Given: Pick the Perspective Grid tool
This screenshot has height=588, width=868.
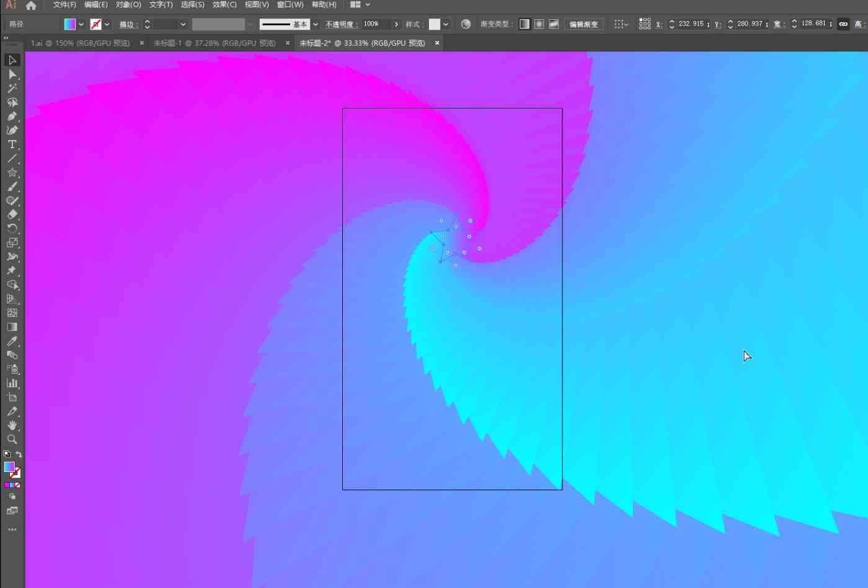Looking at the screenshot, I should [12, 299].
